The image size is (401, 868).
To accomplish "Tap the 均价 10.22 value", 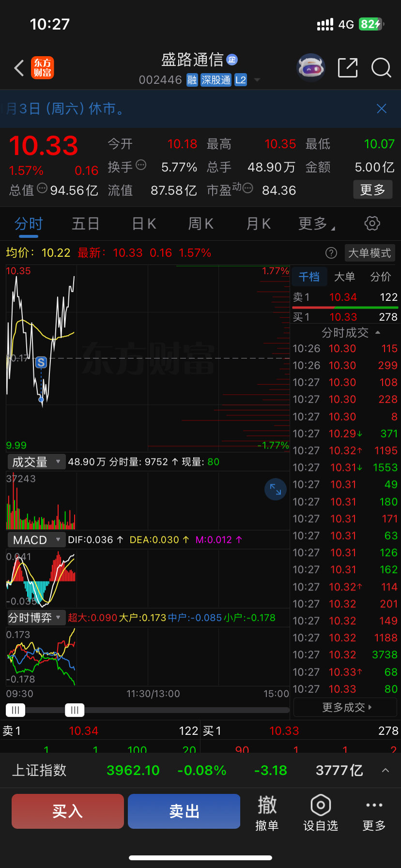I will tap(56, 253).
